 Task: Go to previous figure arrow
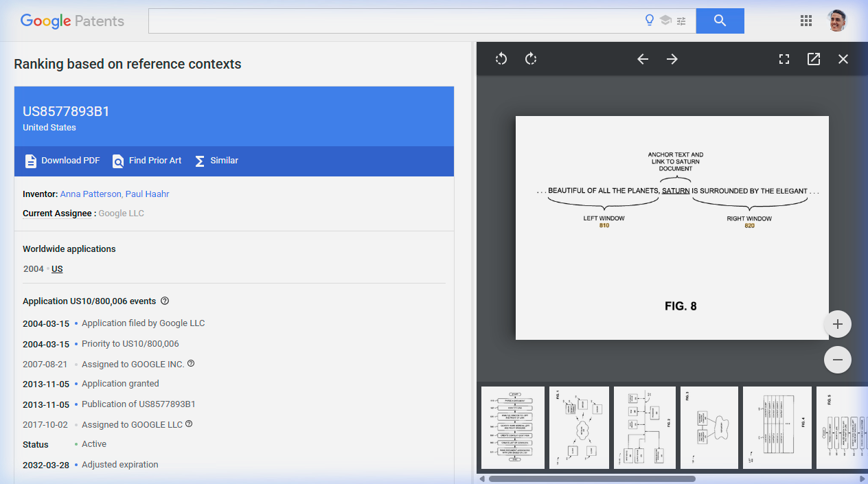[643, 59]
